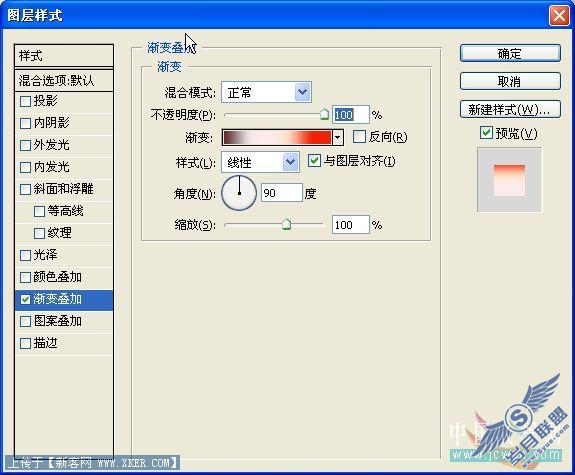Check the 纹理 texture checkbox
Screen dimensions: 575x475
(39, 234)
